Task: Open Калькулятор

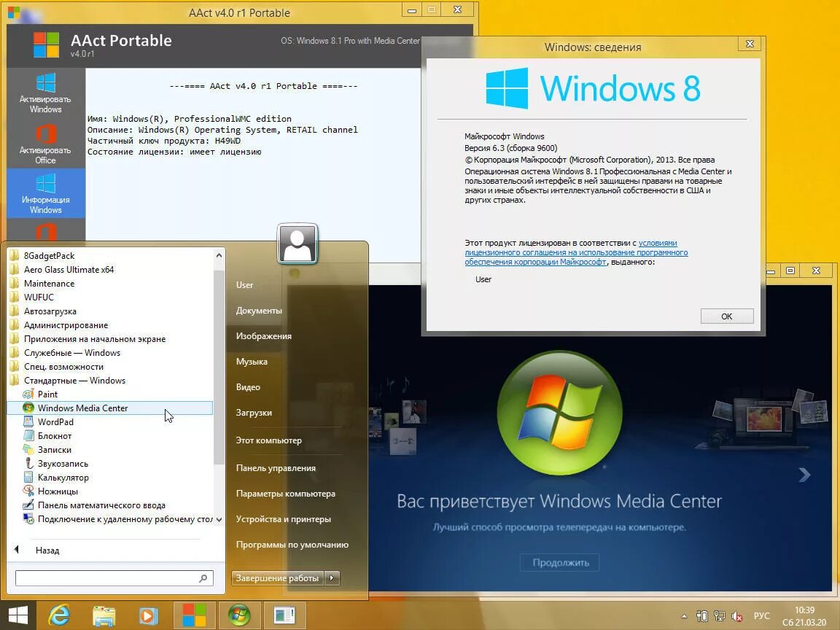Action: click(x=63, y=478)
